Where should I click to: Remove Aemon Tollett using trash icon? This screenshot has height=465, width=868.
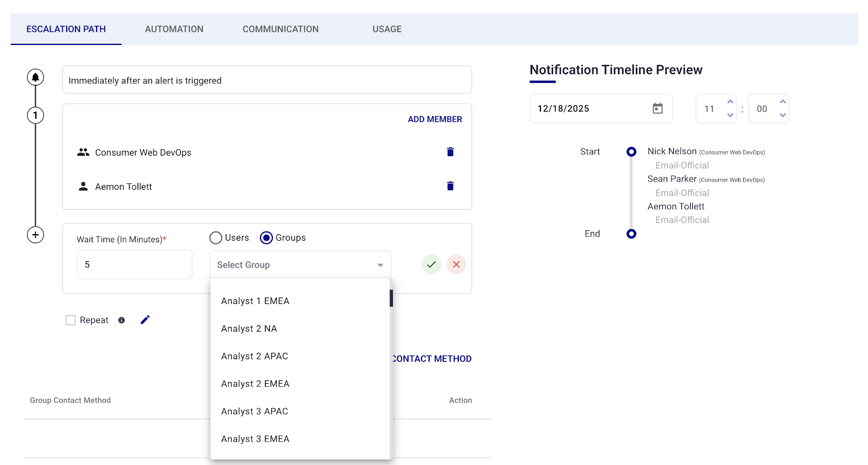450,186
